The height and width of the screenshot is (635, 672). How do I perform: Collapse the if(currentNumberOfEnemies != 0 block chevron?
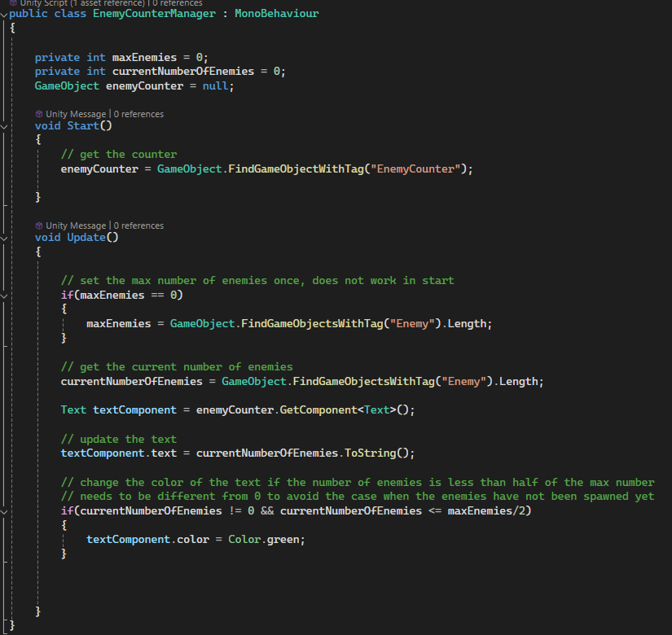click(x=4, y=512)
